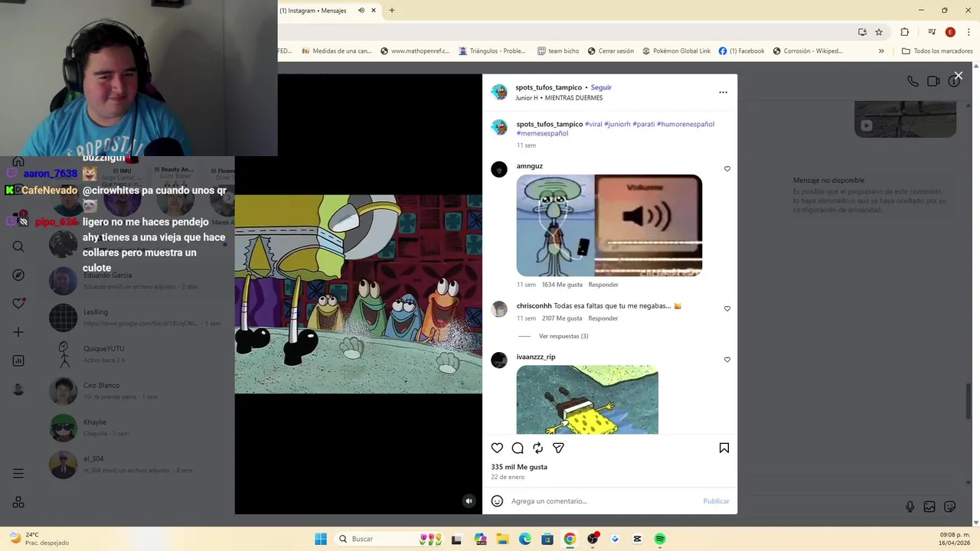Open the #juniorh hashtag
This screenshot has height=551, width=980.
[617, 124]
